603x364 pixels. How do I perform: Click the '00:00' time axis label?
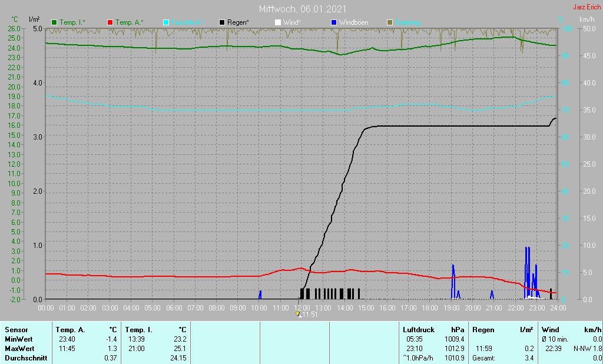(x=46, y=308)
